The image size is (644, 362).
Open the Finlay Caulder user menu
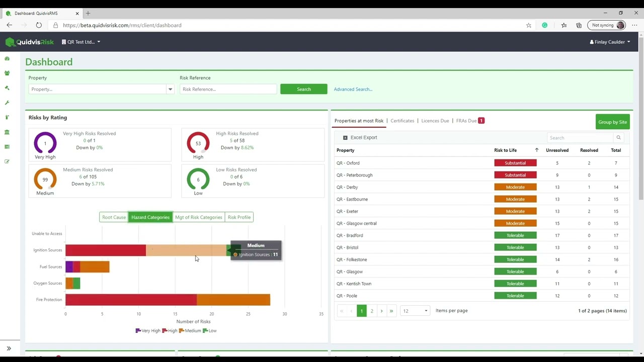click(610, 42)
